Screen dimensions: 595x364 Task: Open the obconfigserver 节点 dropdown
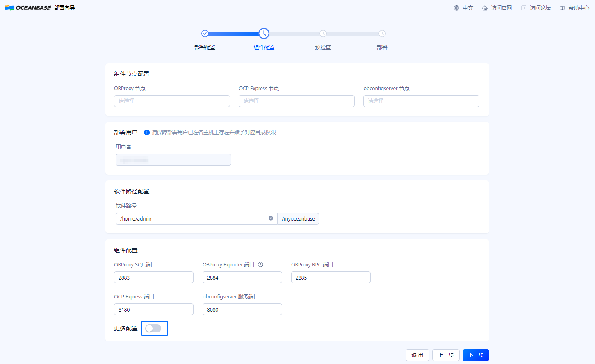point(421,101)
